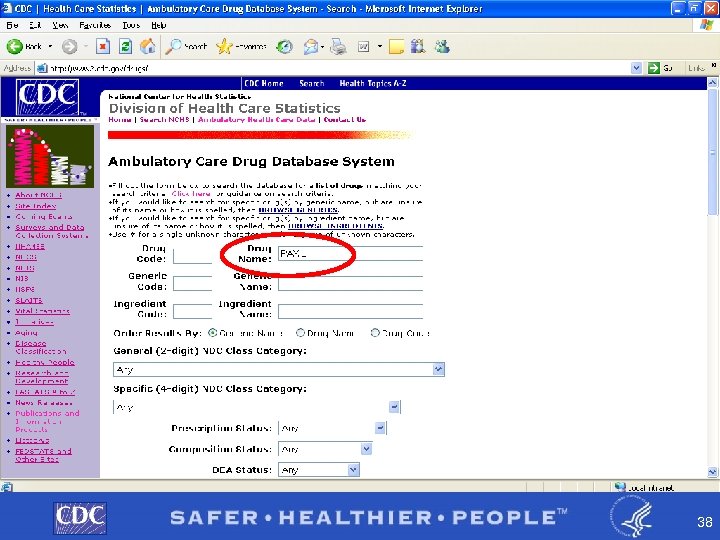Image resolution: width=720 pixels, height=540 pixels.
Task: Expand the Mail icon dropdown arrow
Action: 322,46
